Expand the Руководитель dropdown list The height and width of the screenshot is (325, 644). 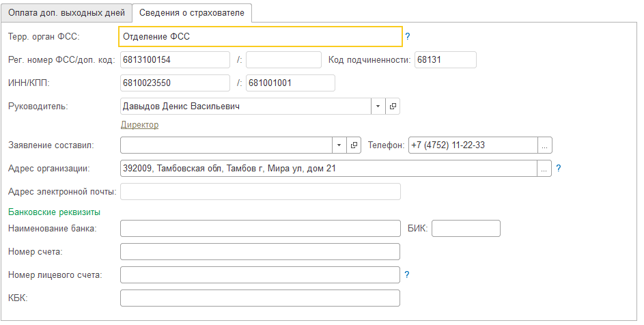(x=378, y=107)
